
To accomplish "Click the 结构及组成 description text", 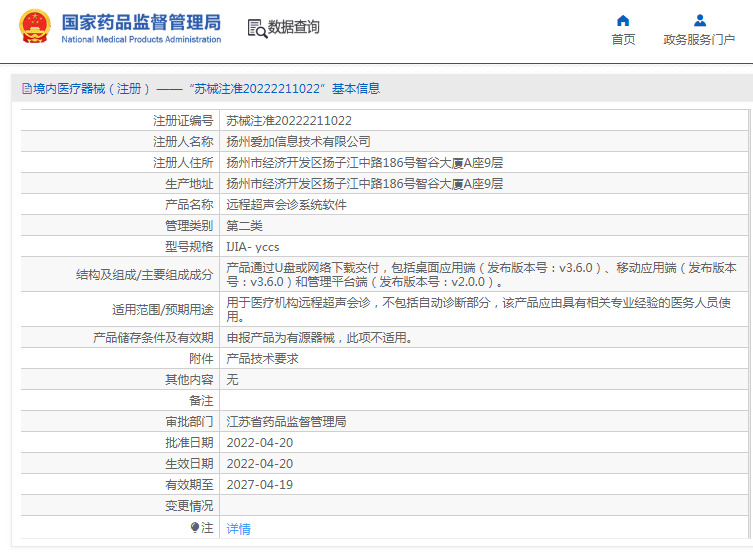I will click(481, 275).
